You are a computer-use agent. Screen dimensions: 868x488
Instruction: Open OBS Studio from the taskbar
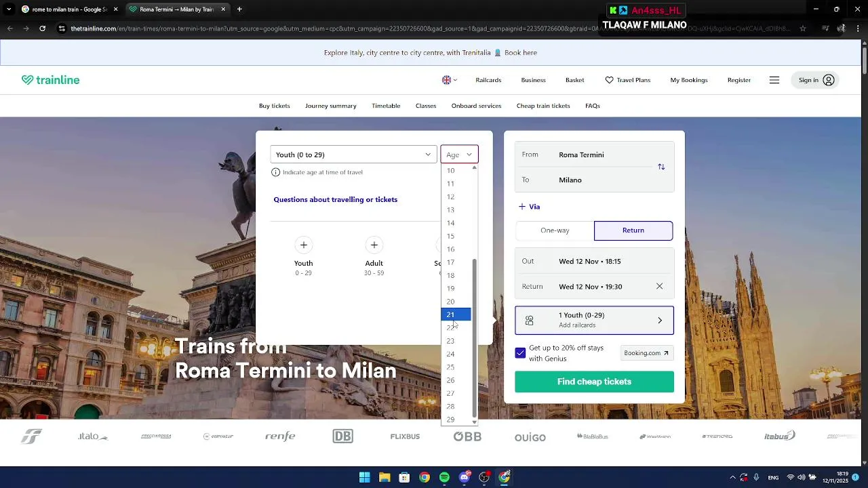(484, 477)
